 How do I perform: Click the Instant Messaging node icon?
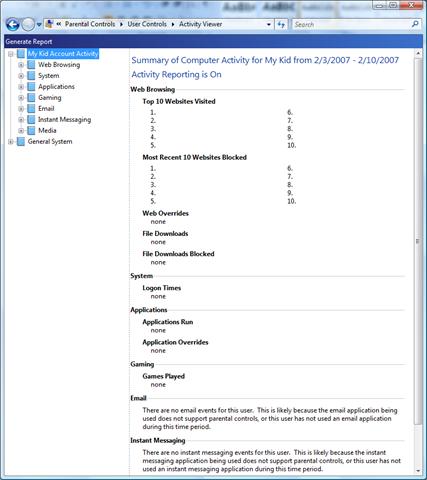pos(31,120)
